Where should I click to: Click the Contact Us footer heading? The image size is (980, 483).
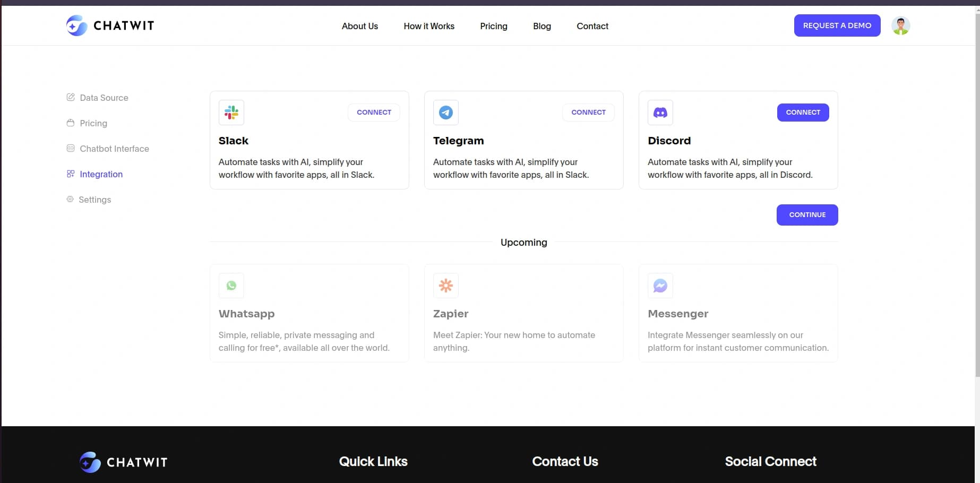[565, 461]
